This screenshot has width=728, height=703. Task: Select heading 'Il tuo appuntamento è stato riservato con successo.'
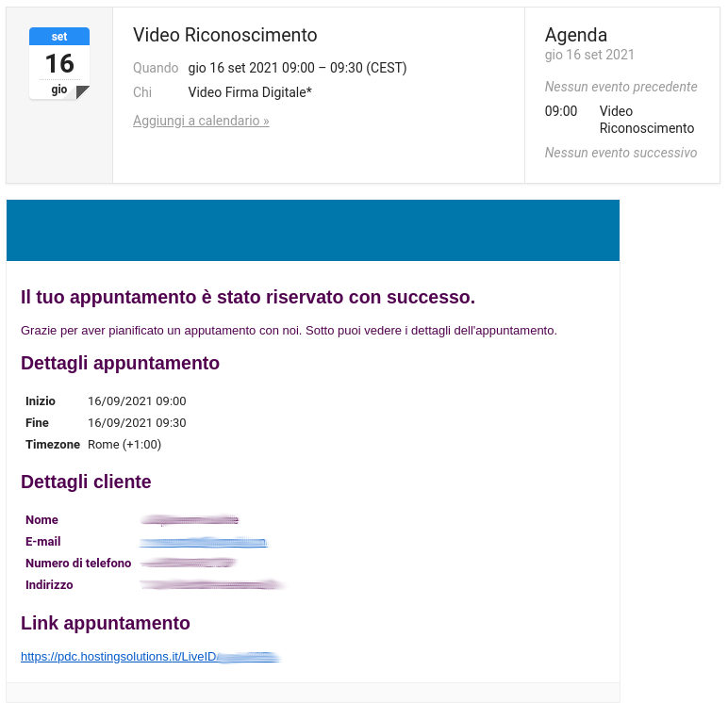[x=248, y=297]
